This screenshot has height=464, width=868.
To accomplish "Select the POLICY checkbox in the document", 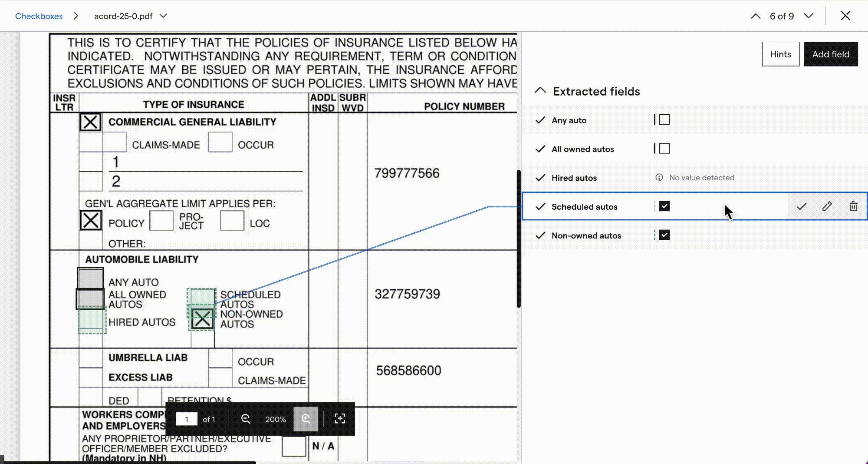I will pyautogui.click(x=91, y=220).
